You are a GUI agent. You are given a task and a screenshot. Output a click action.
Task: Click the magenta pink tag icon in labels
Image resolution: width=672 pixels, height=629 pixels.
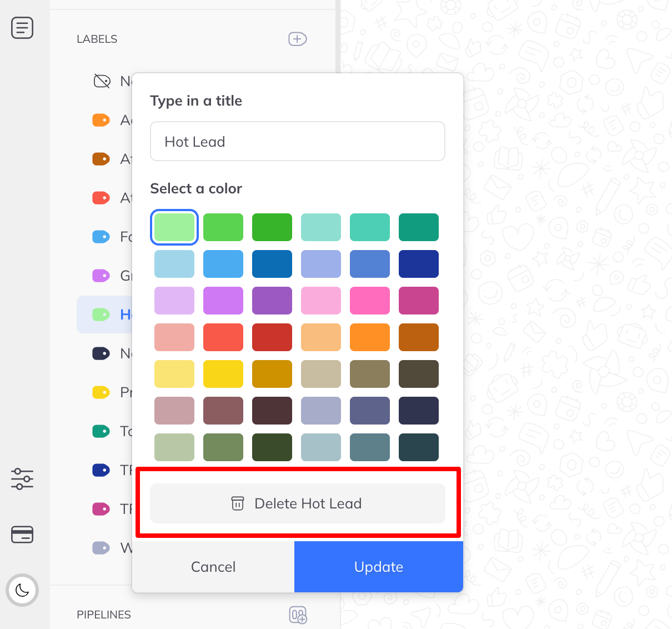[101, 509]
